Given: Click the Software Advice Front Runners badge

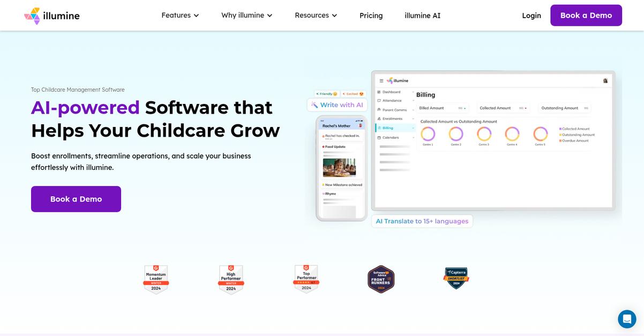Looking at the screenshot, I should click(381, 279).
